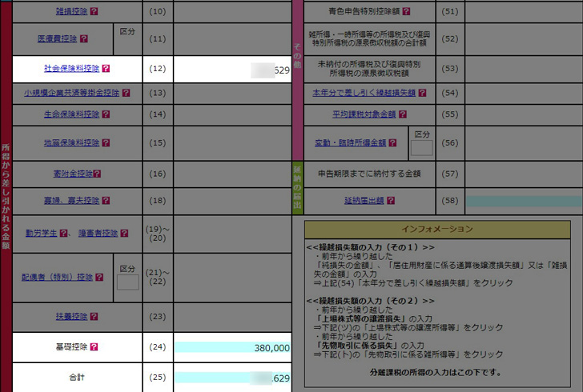This screenshot has width=583, height=392.
Task: Click the 区分 box for 変動・臨時所得金額
Action: tap(421, 147)
